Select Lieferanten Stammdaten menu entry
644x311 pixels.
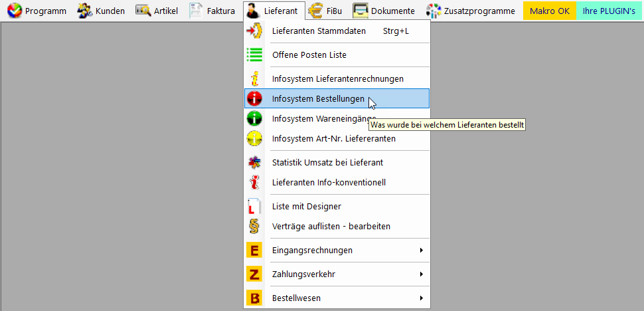point(337,31)
